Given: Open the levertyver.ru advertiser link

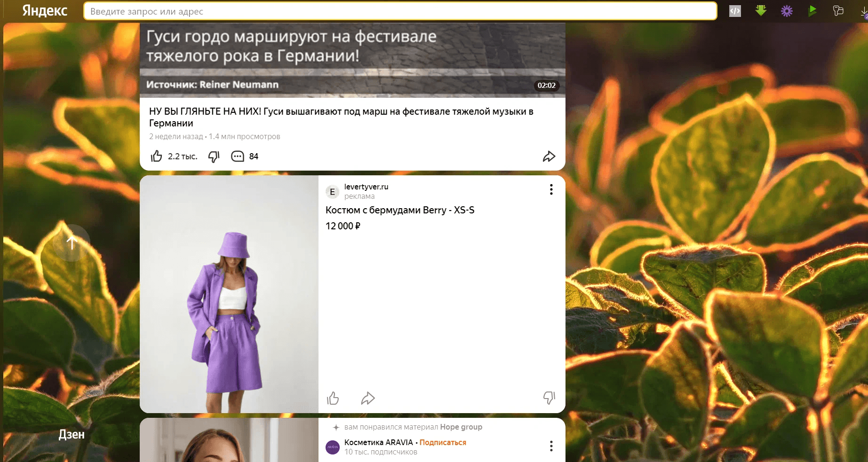Looking at the screenshot, I should coord(366,187).
